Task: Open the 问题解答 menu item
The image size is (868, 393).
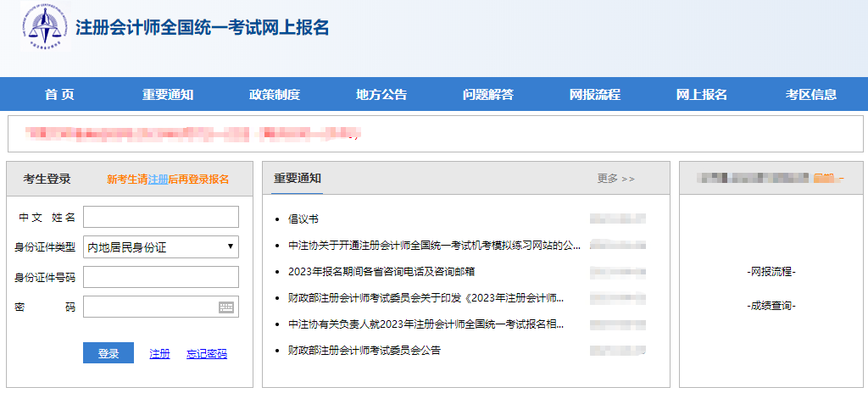Action: tap(488, 95)
